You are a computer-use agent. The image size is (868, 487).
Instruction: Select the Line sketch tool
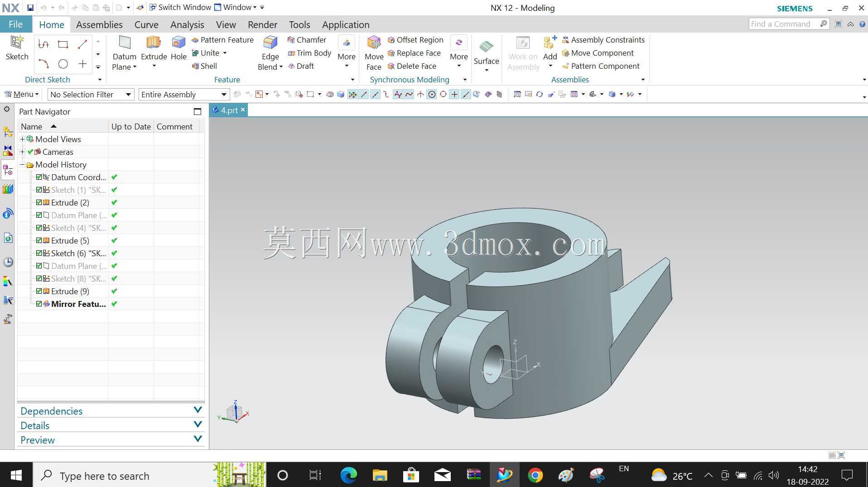coord(82,44)
